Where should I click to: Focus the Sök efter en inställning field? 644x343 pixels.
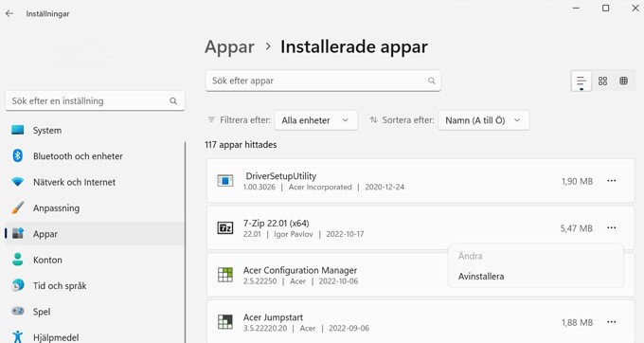(95, 101)
